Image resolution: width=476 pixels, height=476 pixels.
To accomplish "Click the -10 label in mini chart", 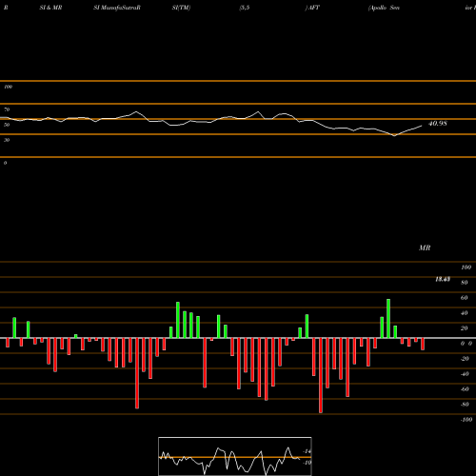I will 307,463.
